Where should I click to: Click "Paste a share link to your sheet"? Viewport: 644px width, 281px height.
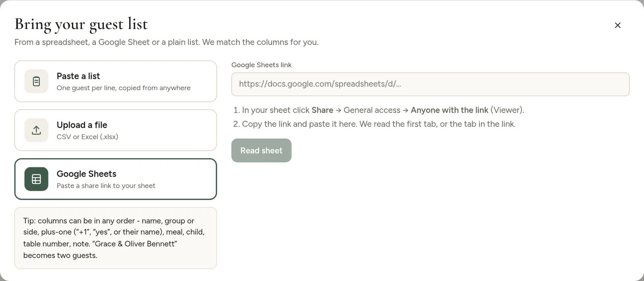(x=106, y=186)
